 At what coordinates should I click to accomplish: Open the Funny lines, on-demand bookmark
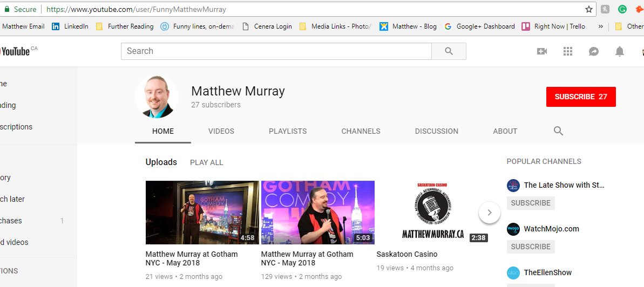point(197,26)
